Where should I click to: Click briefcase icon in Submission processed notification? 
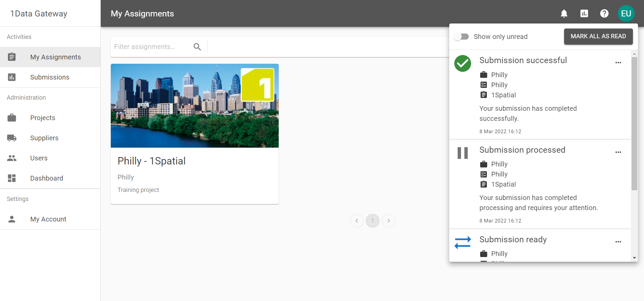click(x=484, y=164)
